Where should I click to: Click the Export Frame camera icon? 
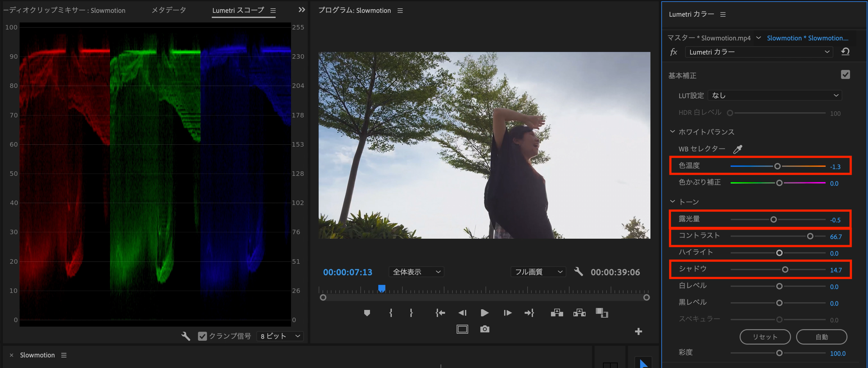point(485,329)
